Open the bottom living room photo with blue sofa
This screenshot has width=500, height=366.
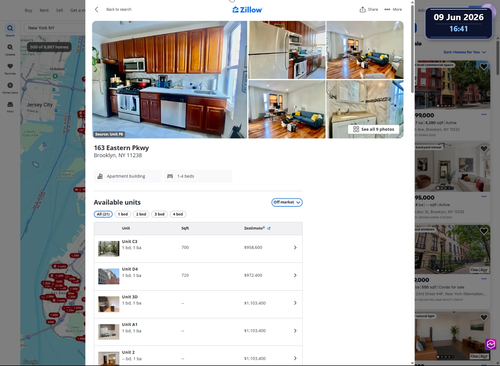[x=287, y=109]
